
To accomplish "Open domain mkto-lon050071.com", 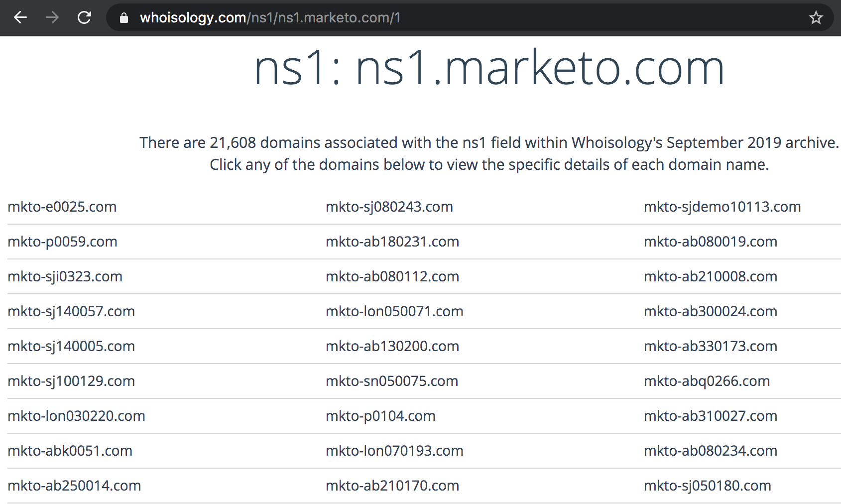I will click(x=395, y=311).
